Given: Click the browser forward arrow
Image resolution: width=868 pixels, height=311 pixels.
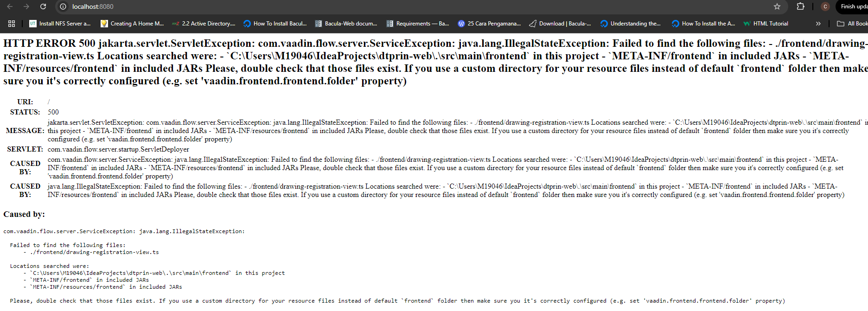Looking at the screenshot, I should pyautogui.click(x=26, y=6).
